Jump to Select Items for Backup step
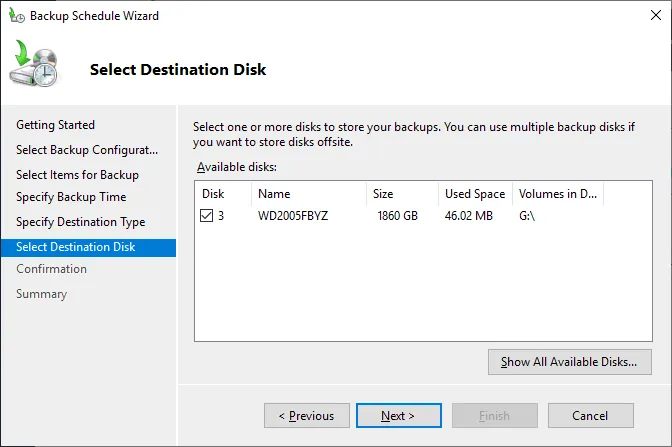 77,175
